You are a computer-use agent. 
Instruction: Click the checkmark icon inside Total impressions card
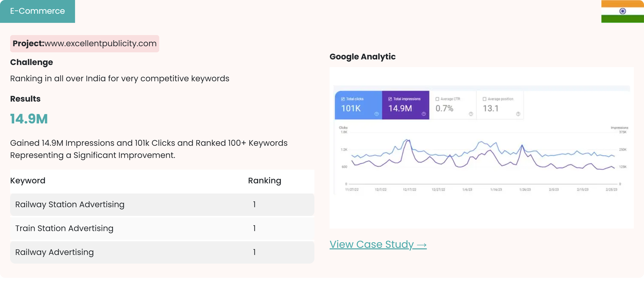tap(390, 99)
